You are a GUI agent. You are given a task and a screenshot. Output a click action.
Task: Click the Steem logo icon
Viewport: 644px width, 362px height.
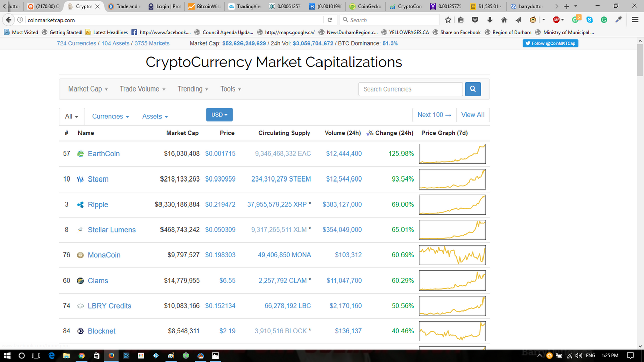[80, 179]
